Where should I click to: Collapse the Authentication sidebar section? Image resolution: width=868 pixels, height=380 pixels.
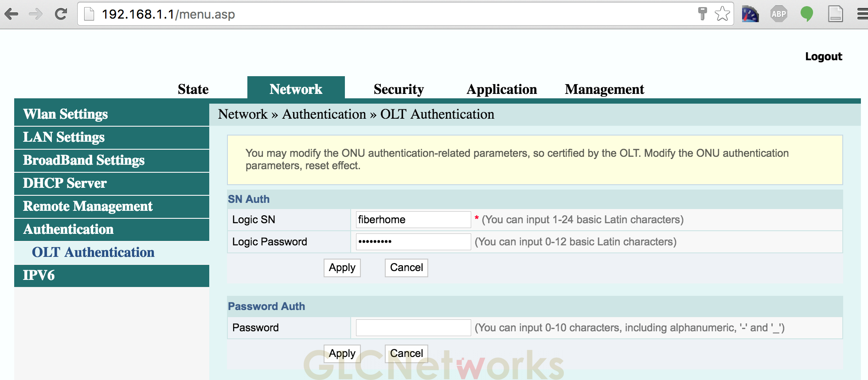tap(112, 229)
